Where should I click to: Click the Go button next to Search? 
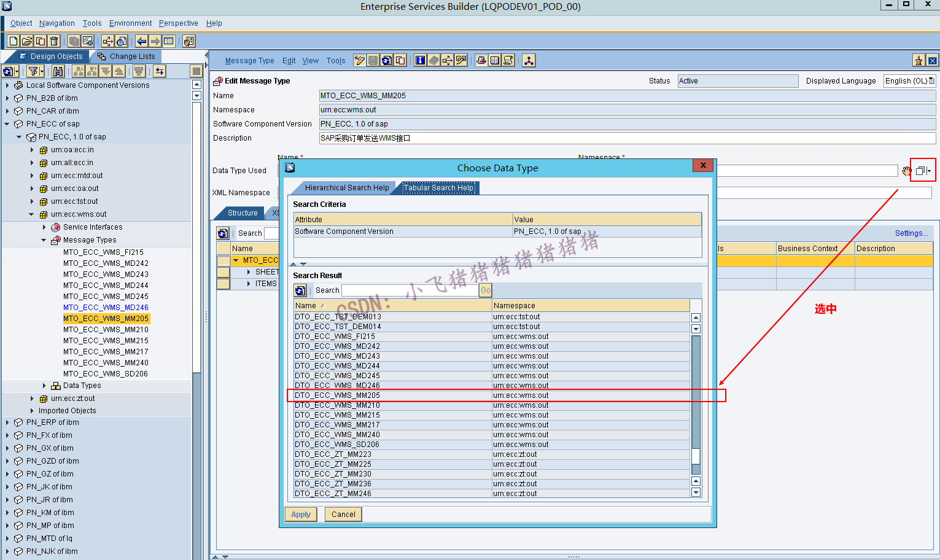pyautogui.click(x=486, y=290)
